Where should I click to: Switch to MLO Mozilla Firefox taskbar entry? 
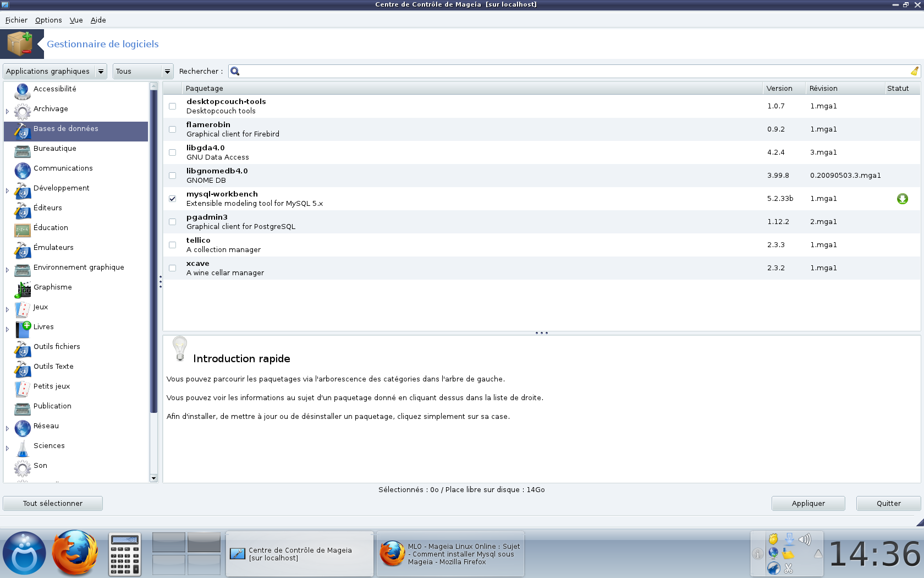pyautogui.click(x=450, y=554)
